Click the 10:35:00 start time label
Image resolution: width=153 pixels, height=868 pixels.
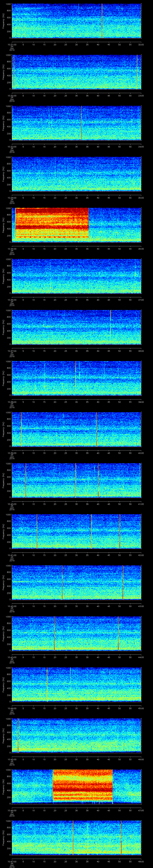12,249
